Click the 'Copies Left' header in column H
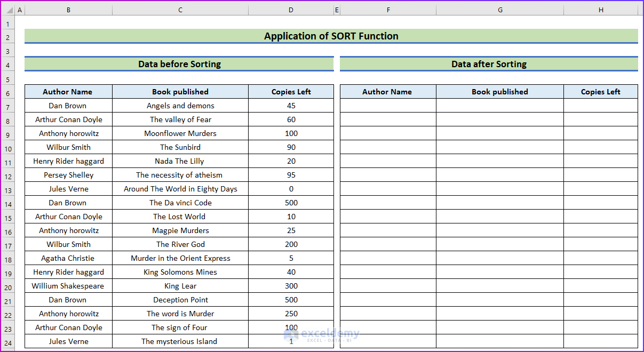 click(x=601, y=92)
